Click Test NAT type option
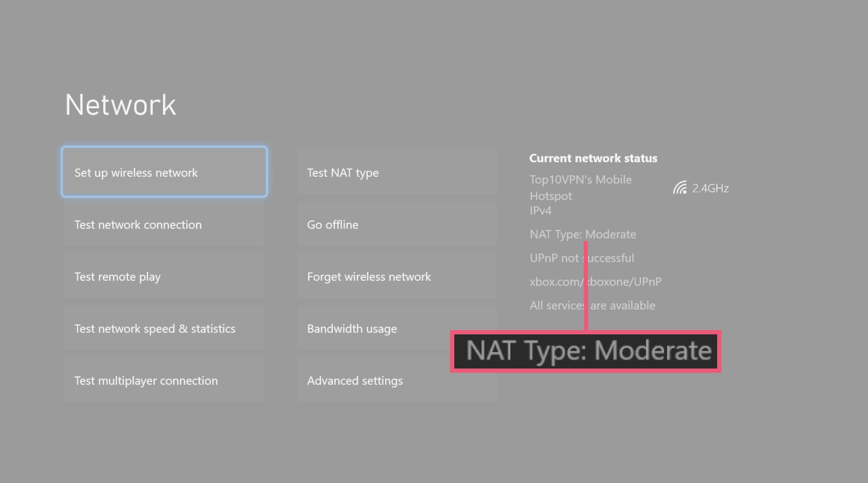Screen dimensions: 868x483 (343, 172)
